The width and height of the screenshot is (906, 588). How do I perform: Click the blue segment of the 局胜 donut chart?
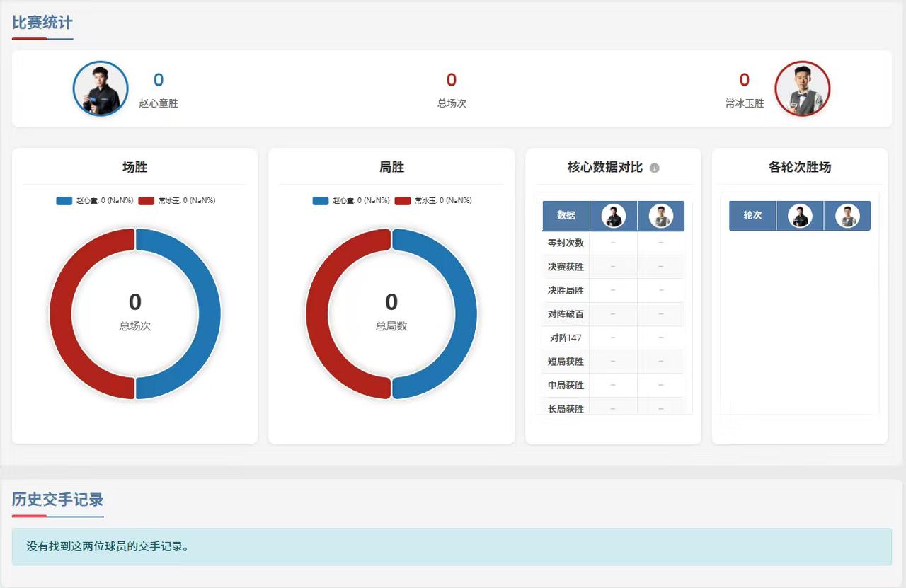[x=466, y=313]
